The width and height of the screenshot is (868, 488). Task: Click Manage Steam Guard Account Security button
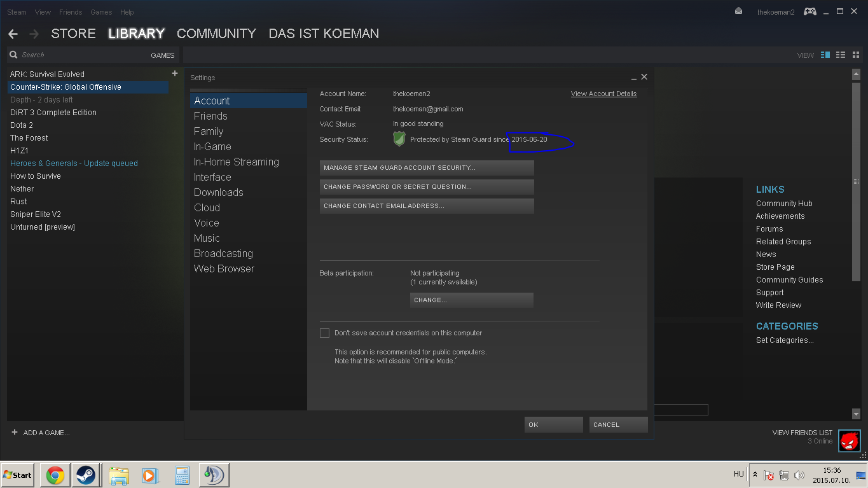click(x=427, y=168)
